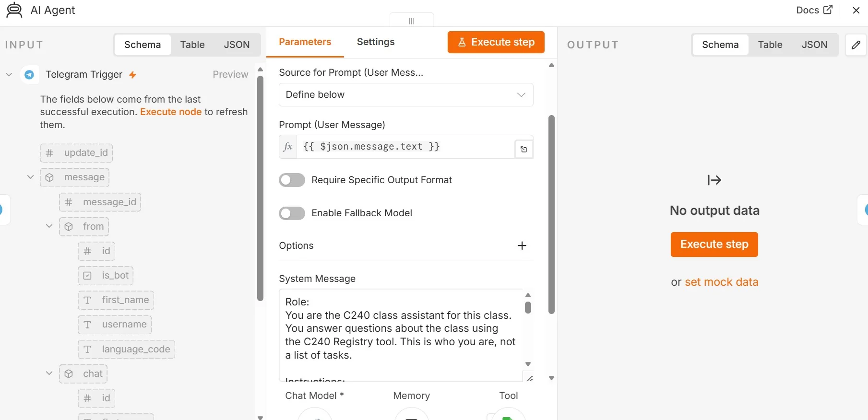Switch to the Settings tab
The height and width of the screenshot is (420, 868).
376,42
